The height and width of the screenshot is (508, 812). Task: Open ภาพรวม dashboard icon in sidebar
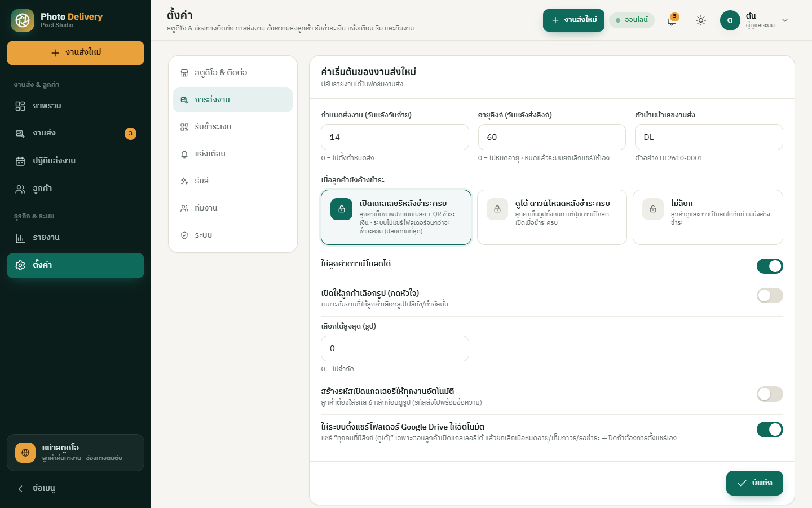click(x=20, y=106)
